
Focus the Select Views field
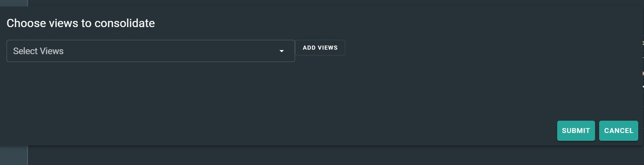[151, 51]
